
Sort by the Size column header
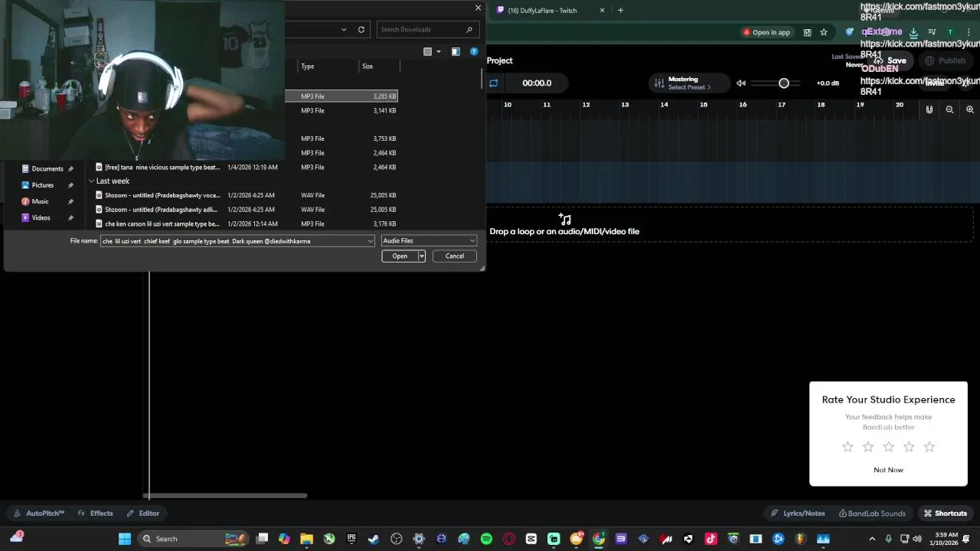[380, 67]
